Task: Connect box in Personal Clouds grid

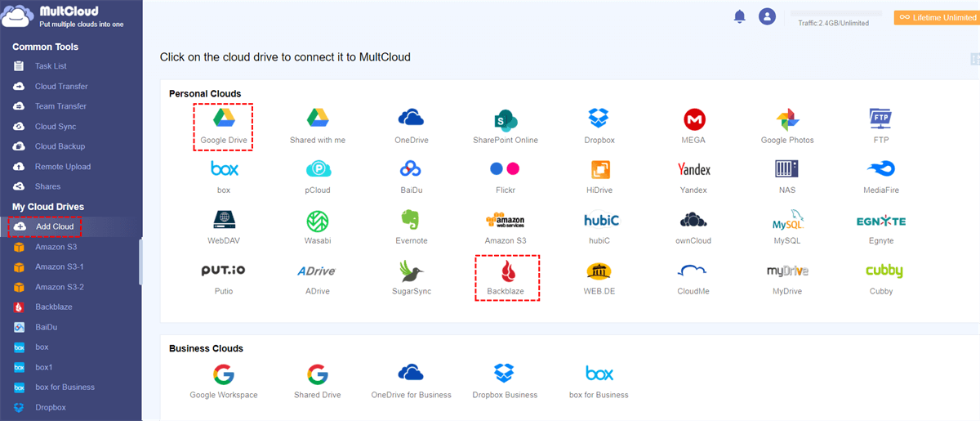Action: coord(223,177)
